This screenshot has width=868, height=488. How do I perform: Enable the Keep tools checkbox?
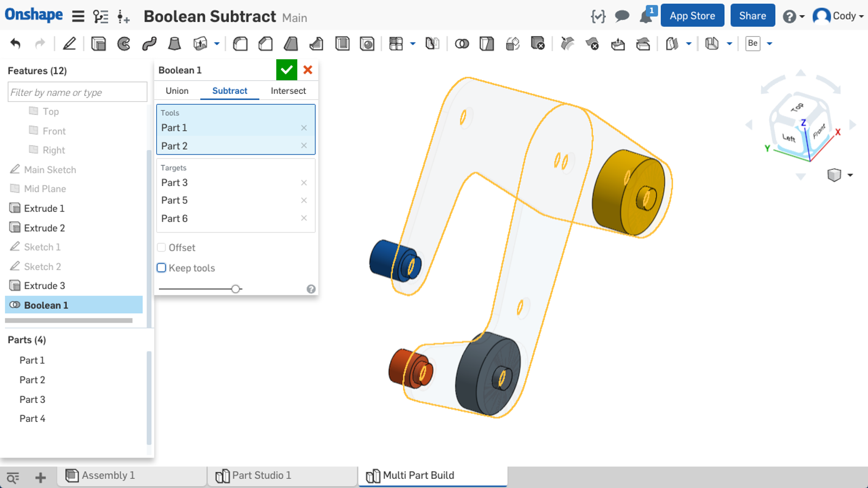pyautogui.click(x=162, y=268)
